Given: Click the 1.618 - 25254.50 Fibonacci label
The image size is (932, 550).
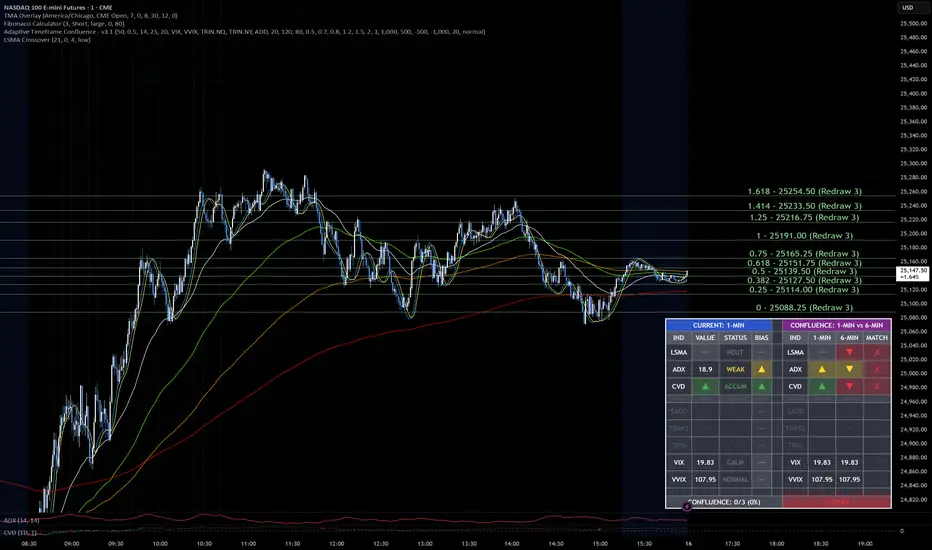Looking at the screenshot, I should (804, 191).
